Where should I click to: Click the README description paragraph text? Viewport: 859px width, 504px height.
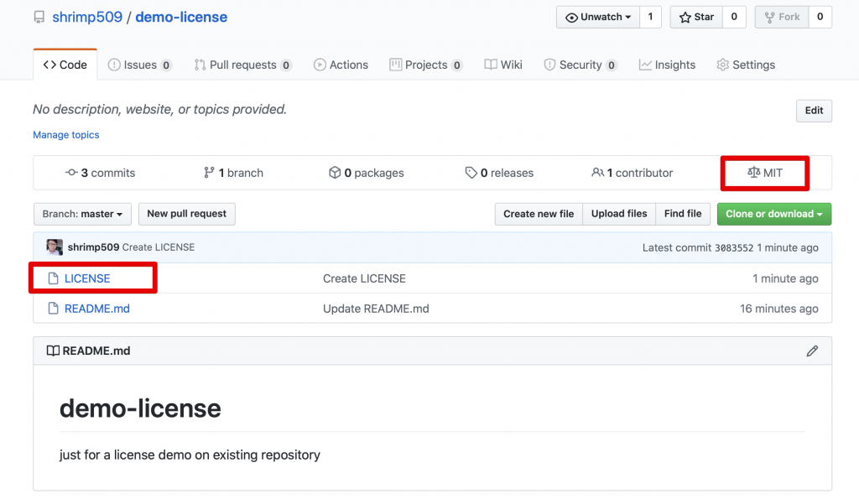190,455
